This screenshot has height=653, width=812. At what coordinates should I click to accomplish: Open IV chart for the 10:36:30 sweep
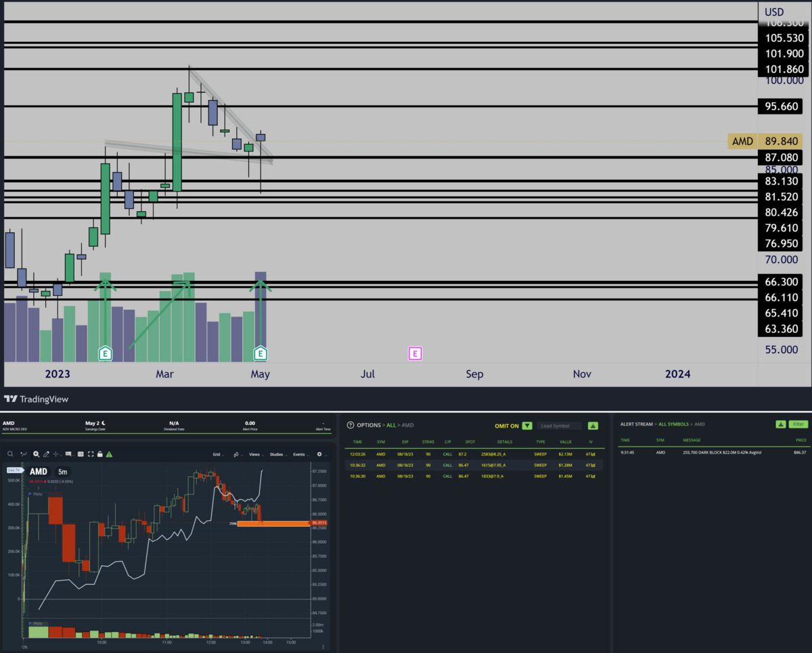pyautogui.click(x=592, y=476)
